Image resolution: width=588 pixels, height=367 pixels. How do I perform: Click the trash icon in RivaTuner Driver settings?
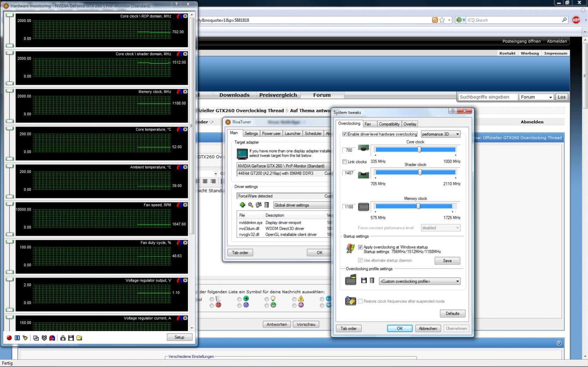point(267,205)
